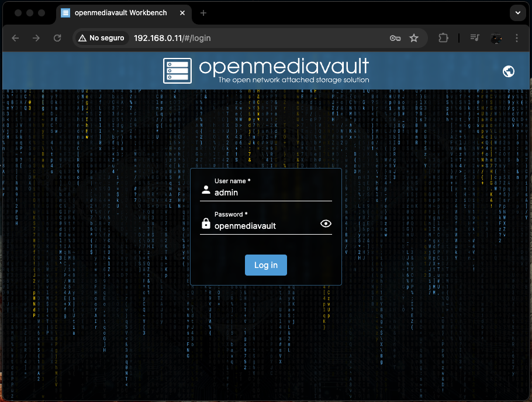Open the media control playlist icon

(x=475, y=37)
